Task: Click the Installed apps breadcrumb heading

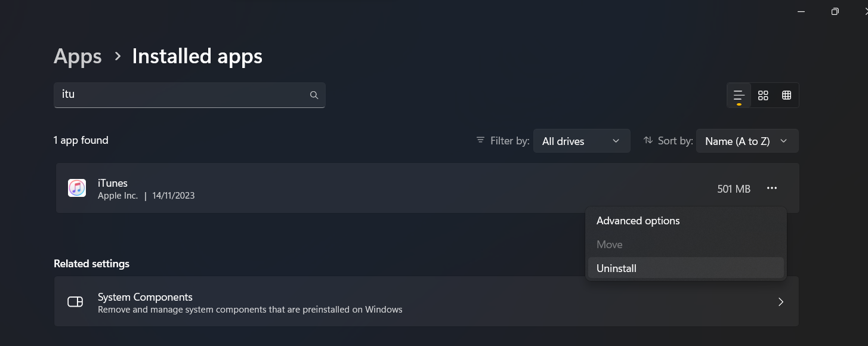Action: coord(197,57)
